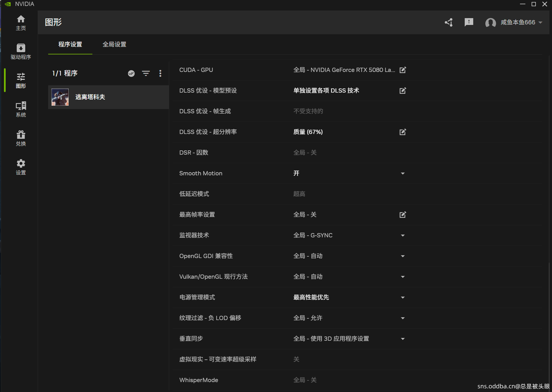Click the 虚拟现实 – 可变速率超级采样 label

click(218, 359)
